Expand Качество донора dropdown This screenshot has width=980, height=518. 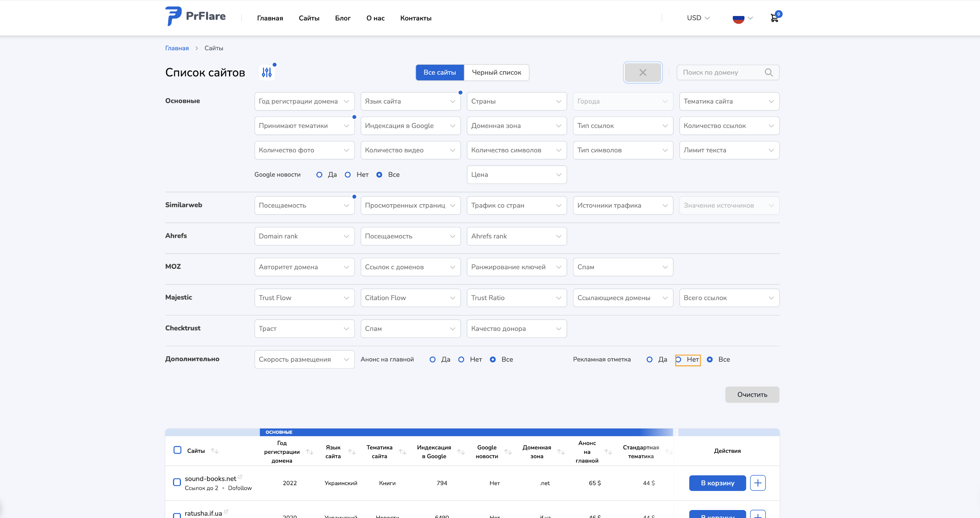[x=517, y=329]
